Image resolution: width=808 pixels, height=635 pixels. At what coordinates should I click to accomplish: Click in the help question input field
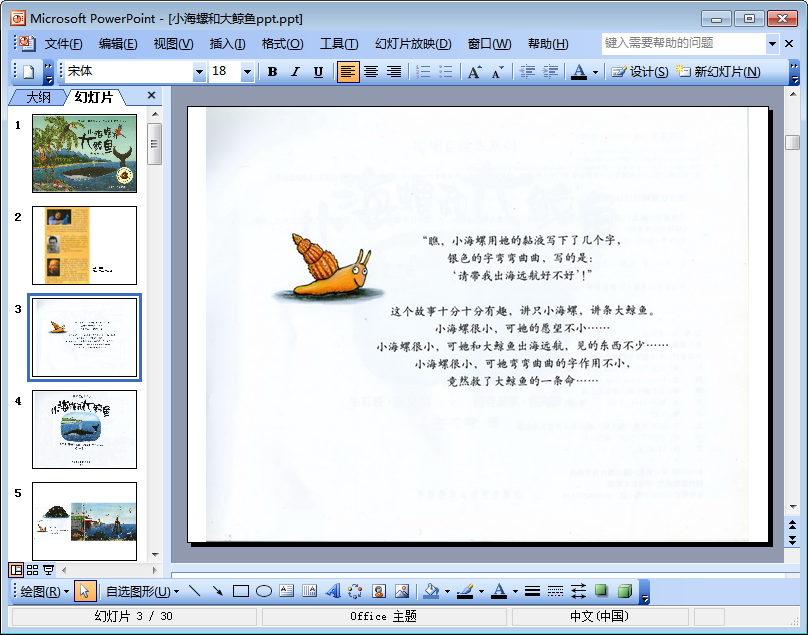[684, 43]
